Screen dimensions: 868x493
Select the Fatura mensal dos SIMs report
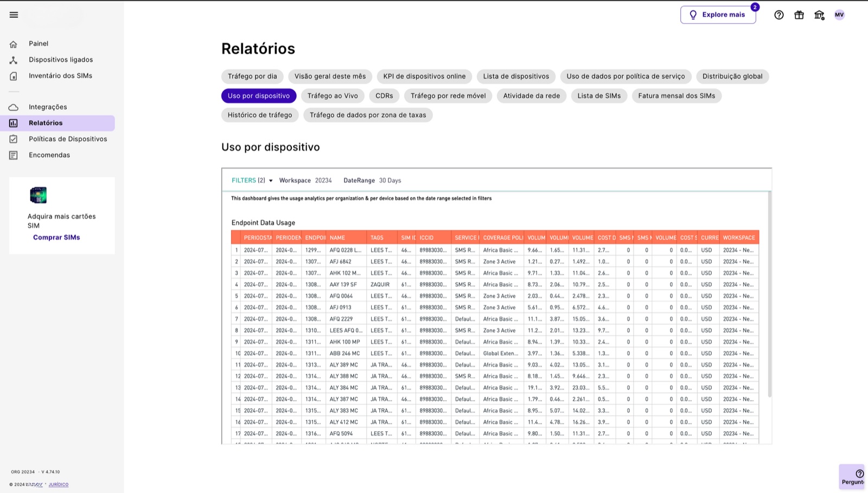pos(676,96)
